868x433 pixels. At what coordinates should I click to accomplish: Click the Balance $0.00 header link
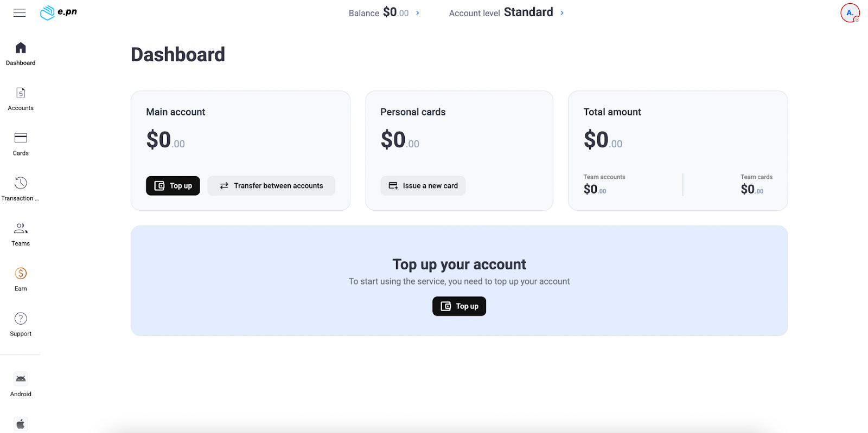click(379, 13)
